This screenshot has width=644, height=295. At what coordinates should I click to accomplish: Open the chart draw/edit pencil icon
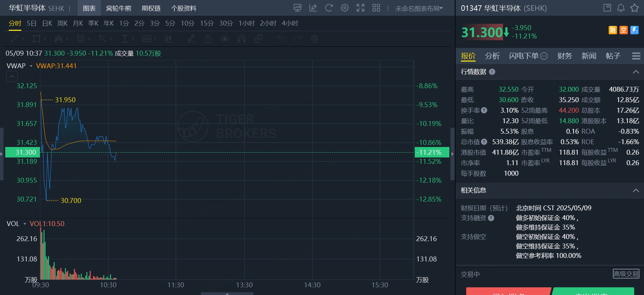[x=313, y=8]
